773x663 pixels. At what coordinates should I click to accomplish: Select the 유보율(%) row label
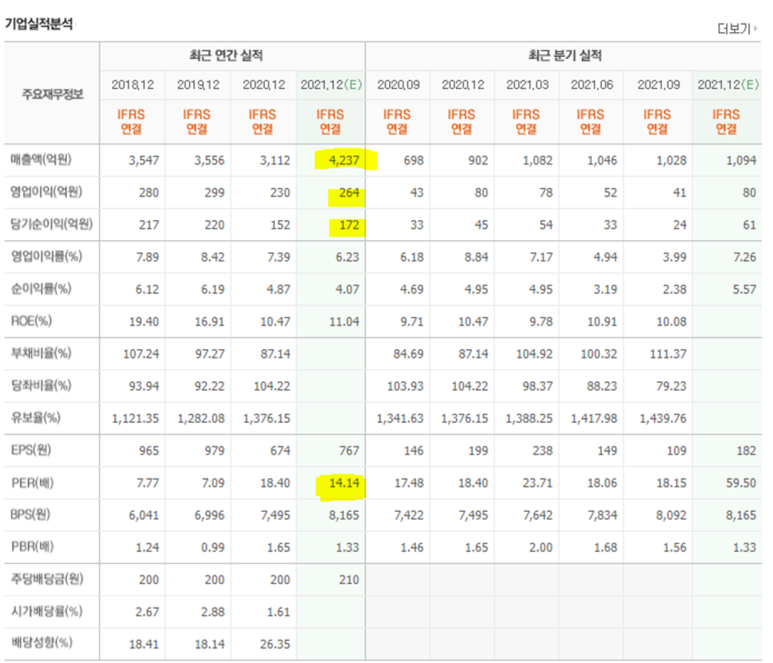(x=36, y=418)
